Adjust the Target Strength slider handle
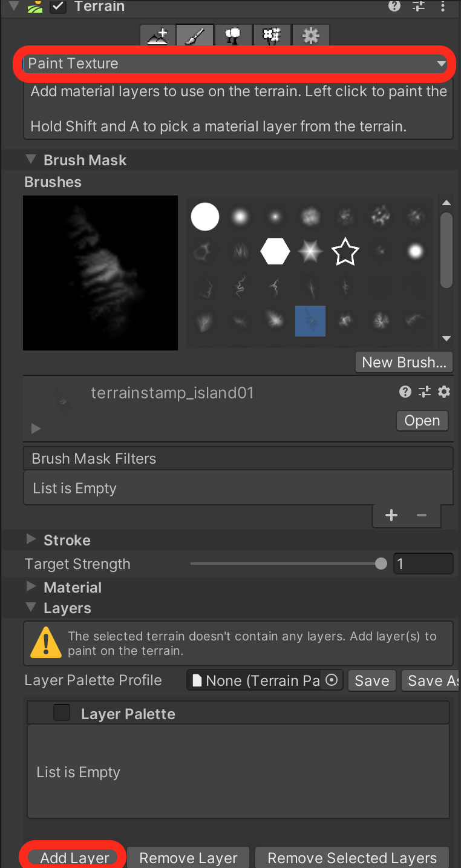 tap(381, 564)
